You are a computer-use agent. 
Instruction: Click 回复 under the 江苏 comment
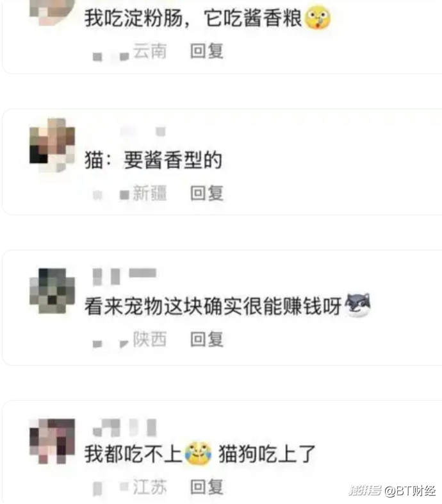pyautogui.click(x=206, y=487)
